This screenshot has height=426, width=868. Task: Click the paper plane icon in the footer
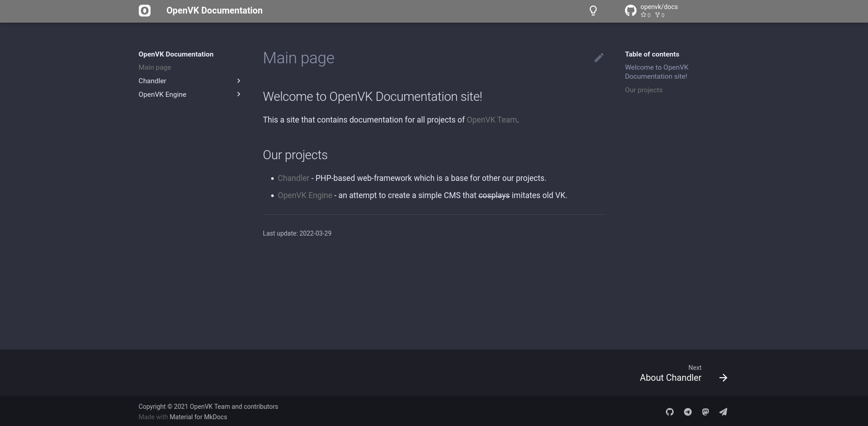(x=723, y=412)
